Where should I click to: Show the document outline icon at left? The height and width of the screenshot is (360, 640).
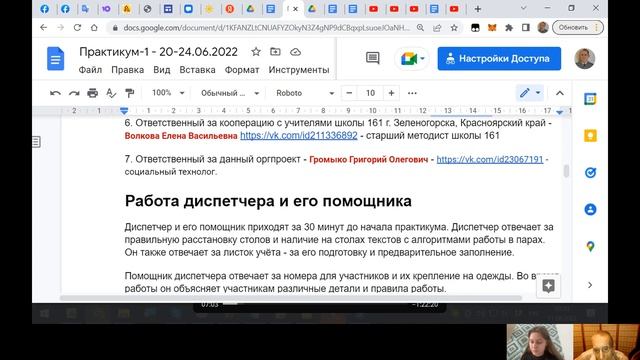(36, 142)
